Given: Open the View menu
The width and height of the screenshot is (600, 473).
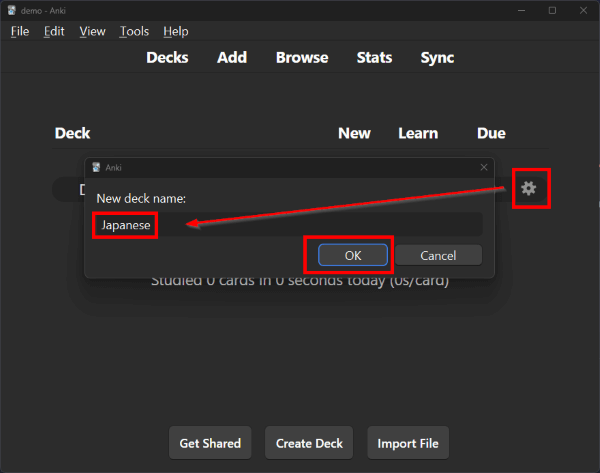Looking at the screenshot, I should point(92,31).
